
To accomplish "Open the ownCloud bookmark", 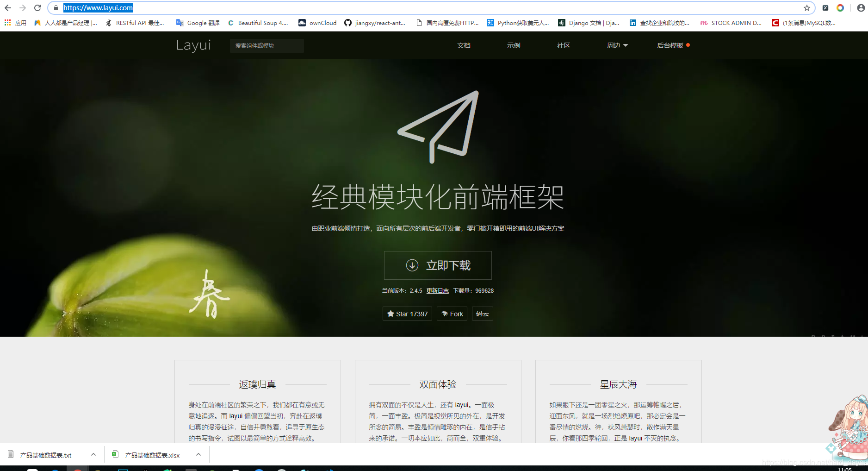I will point(317,23).
